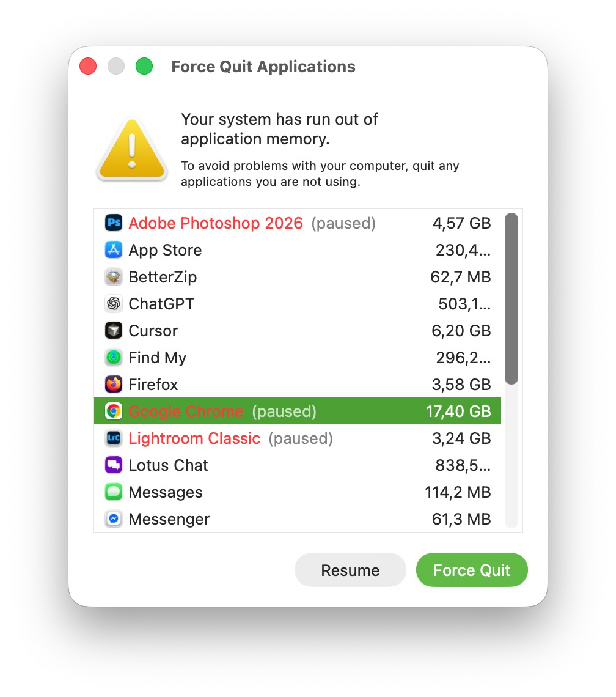The width and height of the screenshot is (616, 697).
Task: Click the ChatGPT app icon
Action: tap(114, 304)
